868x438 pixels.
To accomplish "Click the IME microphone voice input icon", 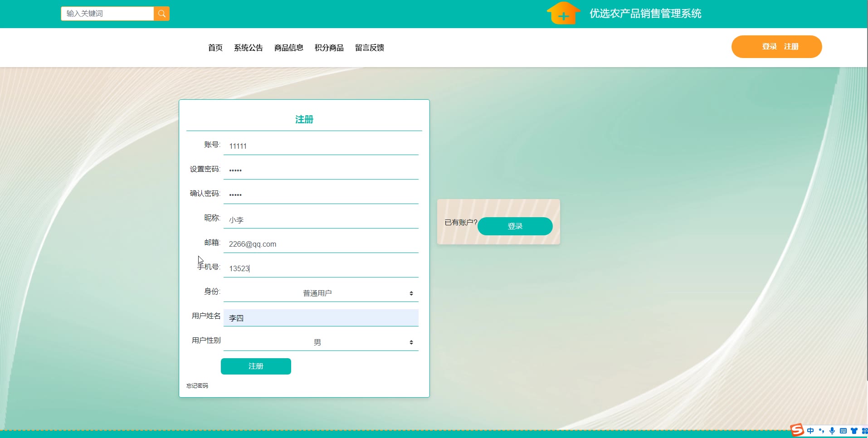I will [832, 431].
